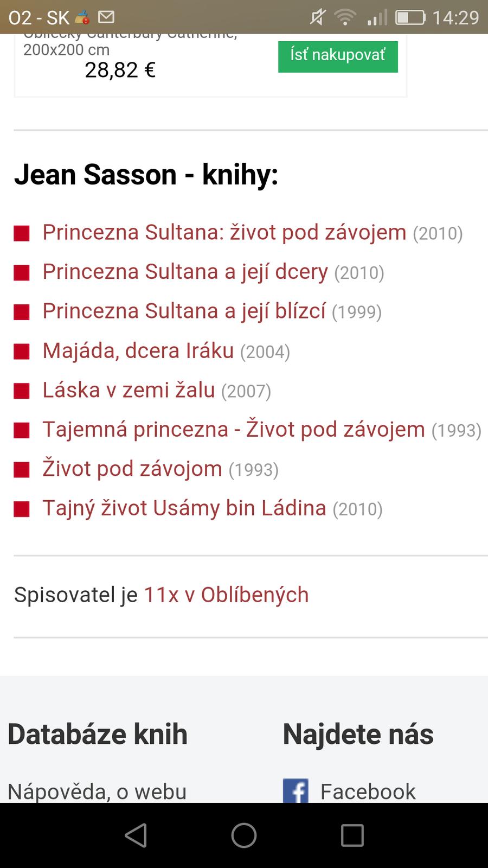488x868 pixels.
Task: Open "Princezna Sultana a její dcery" link
Action: coord(185,272)
